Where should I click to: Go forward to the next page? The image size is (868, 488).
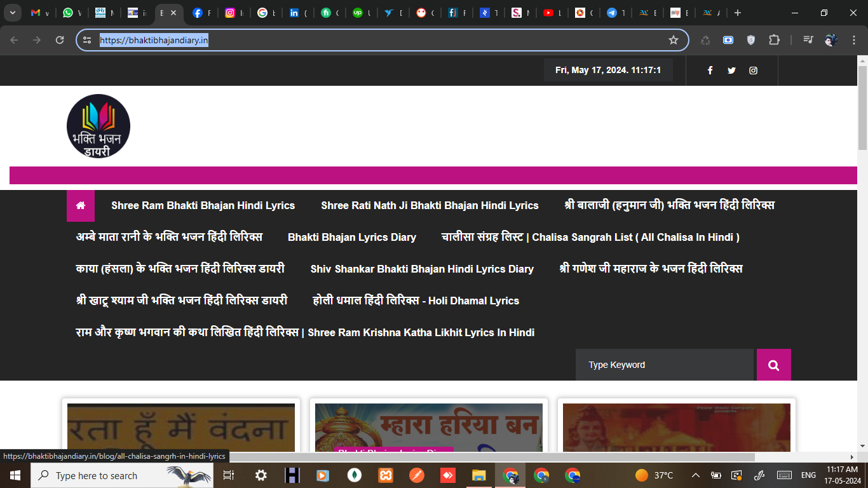(37, 40)
